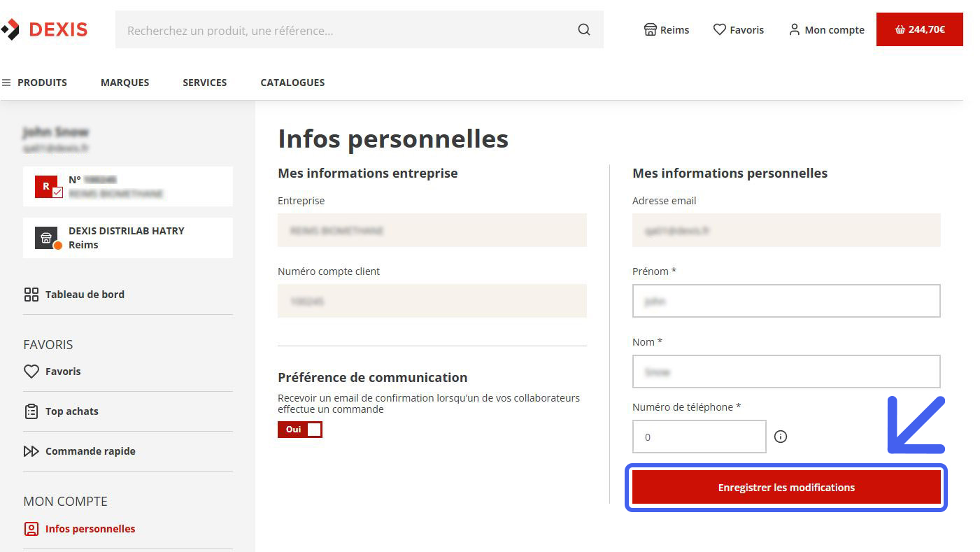Focus the Prénom input field
This screenshot has width=980, height=552.
coord(786,301)
